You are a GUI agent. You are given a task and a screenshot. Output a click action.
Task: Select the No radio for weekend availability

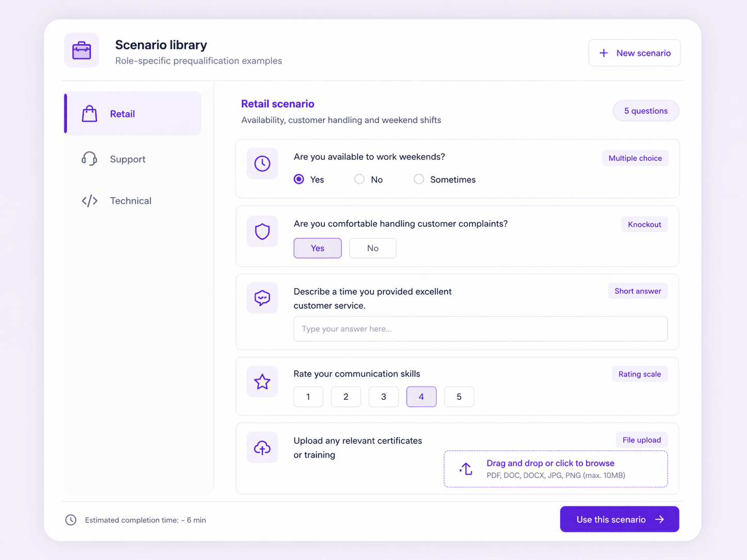point(359,179)
